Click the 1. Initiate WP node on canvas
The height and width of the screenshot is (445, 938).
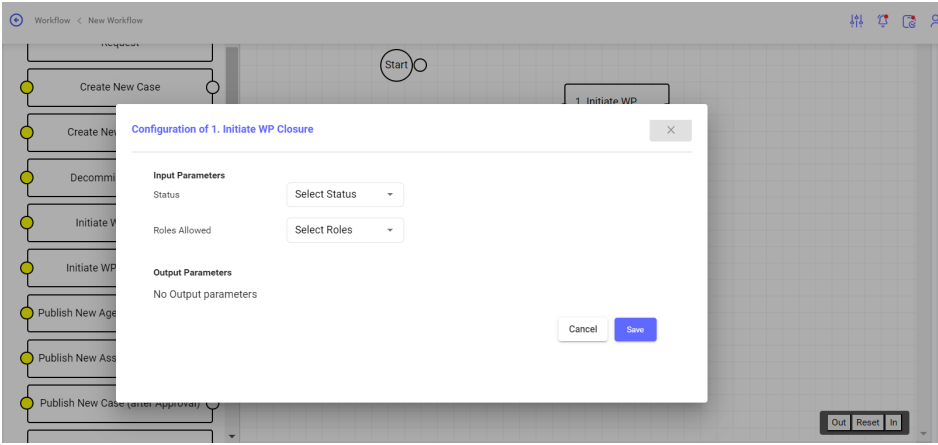click(617, 95)
